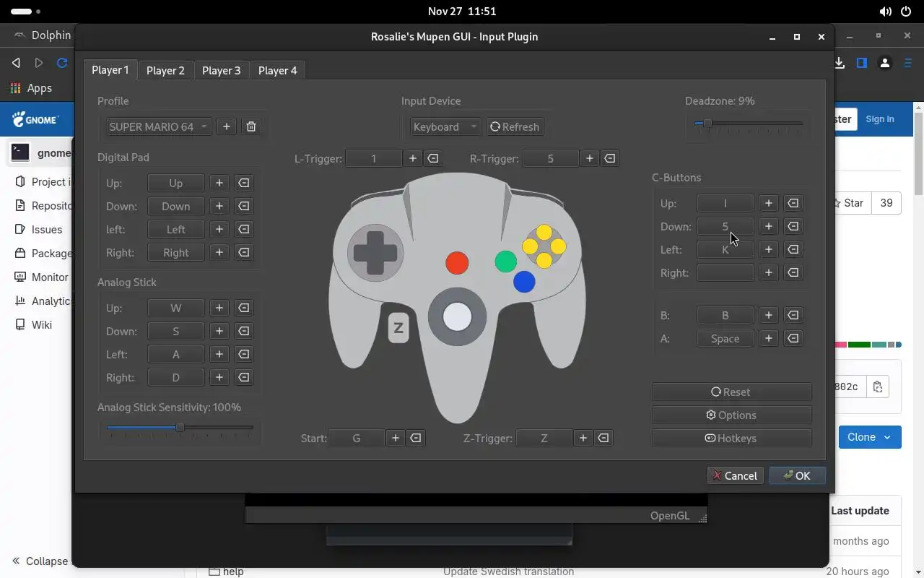Open the Keyboard input device dropdown
The width and height of the screenshot is (924, 578).
445,126
